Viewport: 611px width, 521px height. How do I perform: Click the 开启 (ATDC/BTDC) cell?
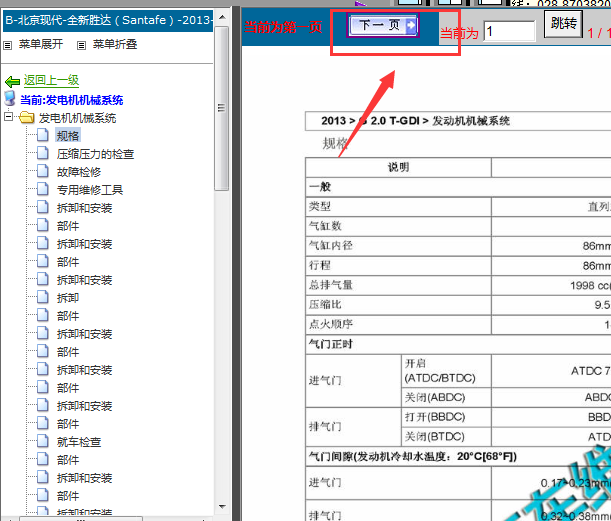tap(446, 371)
